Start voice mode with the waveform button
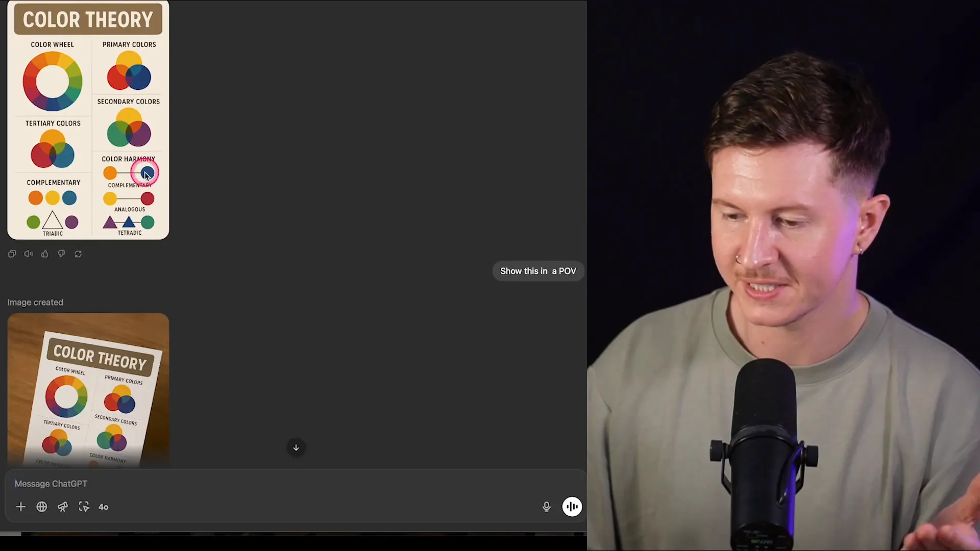 click(x=572, y=507)
